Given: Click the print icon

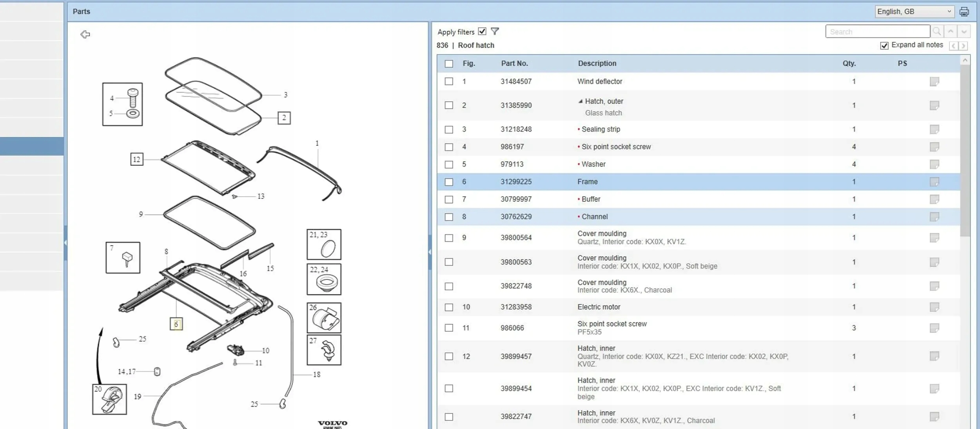Looking at the screenshot, I should pos(964,12).
